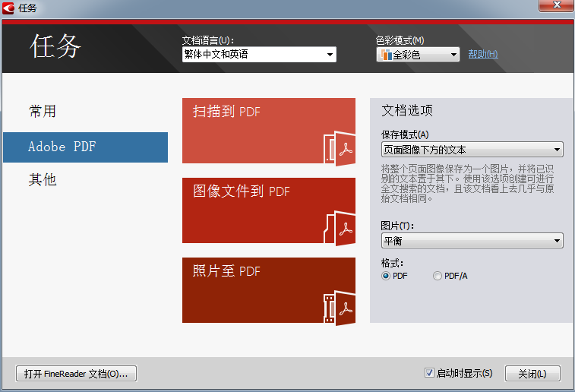The height and width of the screenshot is (392, 575).
Task: Choose the PDF/A format radio button
Action: click(x=437, y=276)
